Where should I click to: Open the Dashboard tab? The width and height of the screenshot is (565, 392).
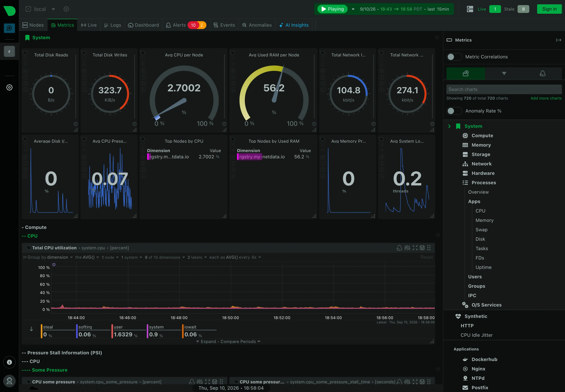(x=143, y=25)
